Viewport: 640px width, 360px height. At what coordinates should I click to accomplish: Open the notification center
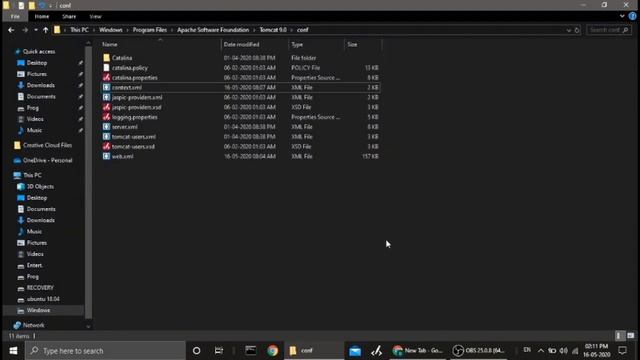[622, 351]
